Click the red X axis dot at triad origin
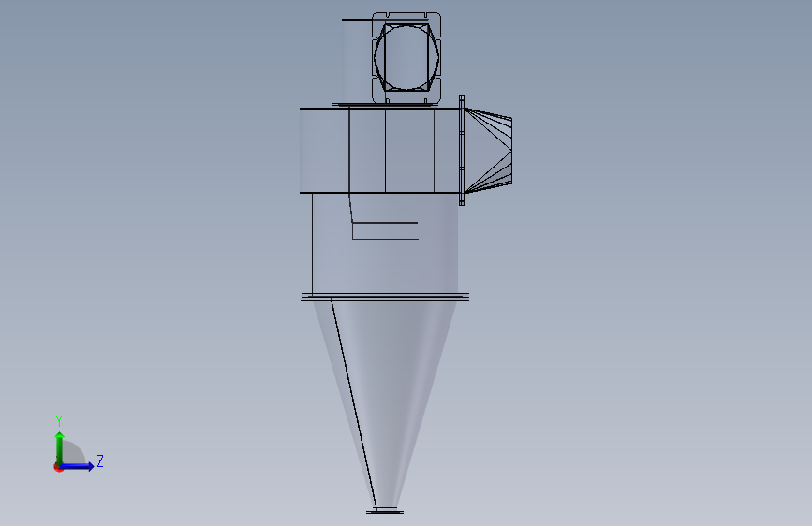Screen dimensions: 812x526 point(58,468)
